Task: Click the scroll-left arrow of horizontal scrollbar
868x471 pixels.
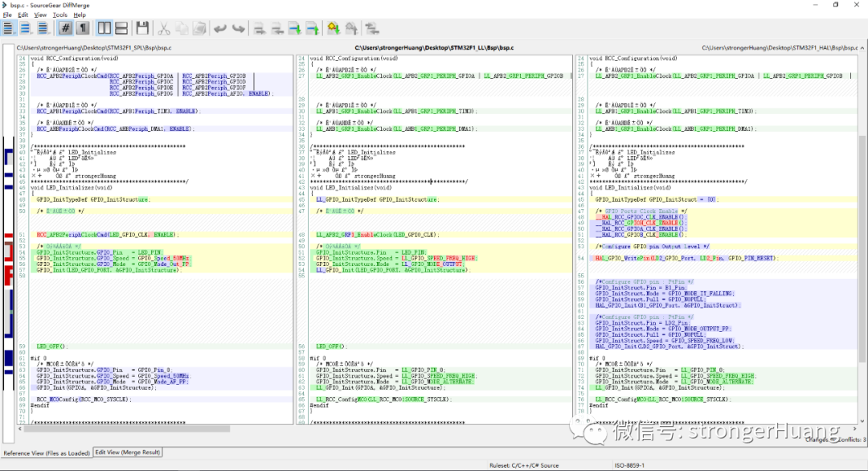Action: 20,428
